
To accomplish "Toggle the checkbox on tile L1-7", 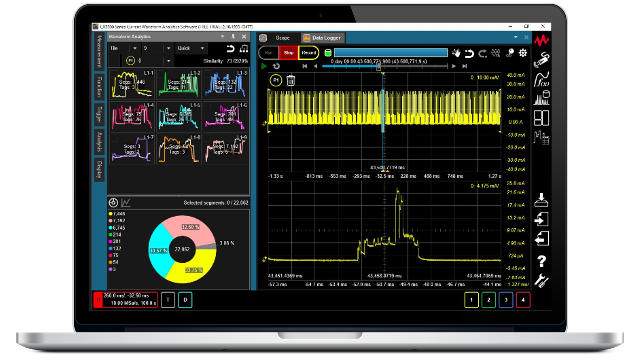I will click(114, 138).
